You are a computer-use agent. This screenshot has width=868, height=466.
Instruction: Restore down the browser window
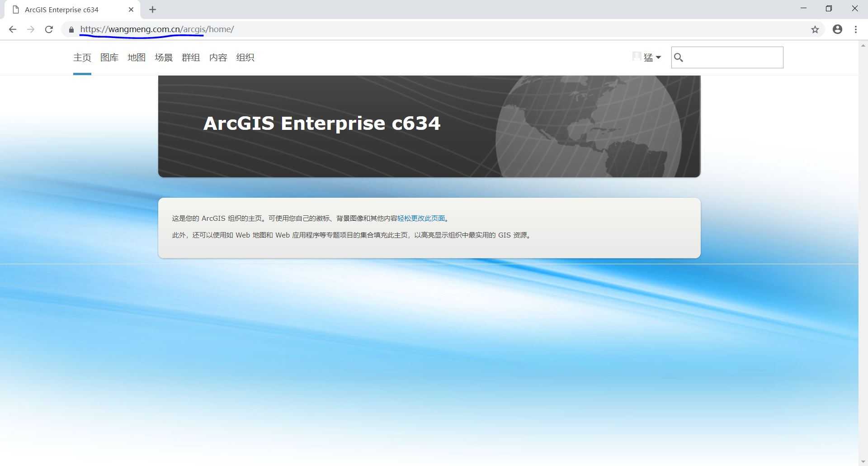pos(829,9)
